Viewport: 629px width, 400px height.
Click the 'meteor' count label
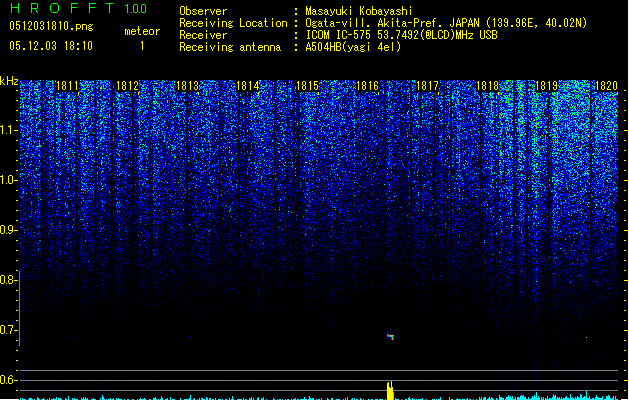142,31
